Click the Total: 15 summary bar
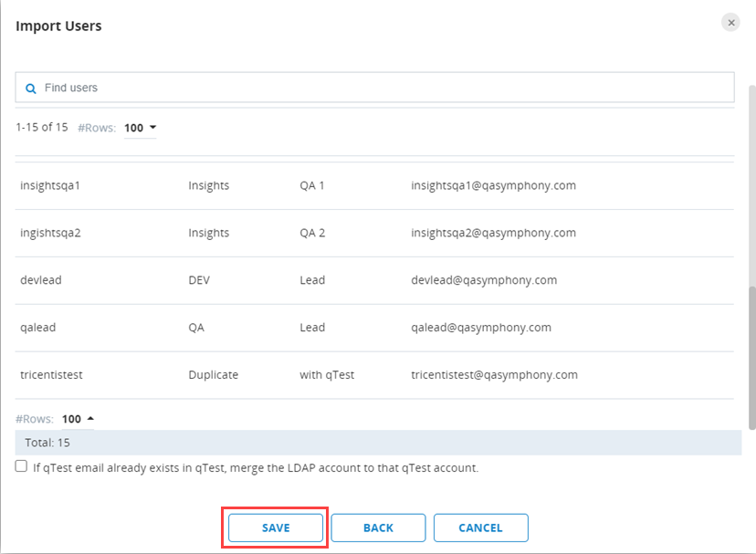Screen dimensions: 756x554 tap(378, 443)
